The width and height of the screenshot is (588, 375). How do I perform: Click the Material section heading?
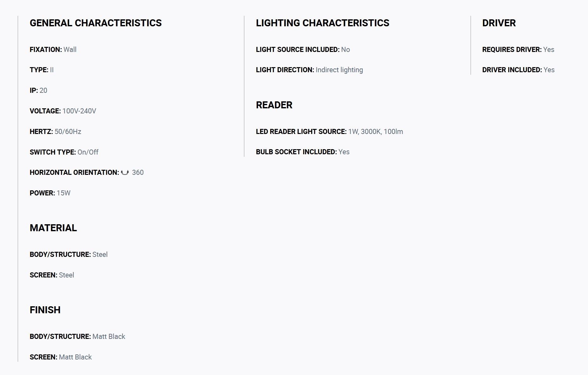(53, 228)
